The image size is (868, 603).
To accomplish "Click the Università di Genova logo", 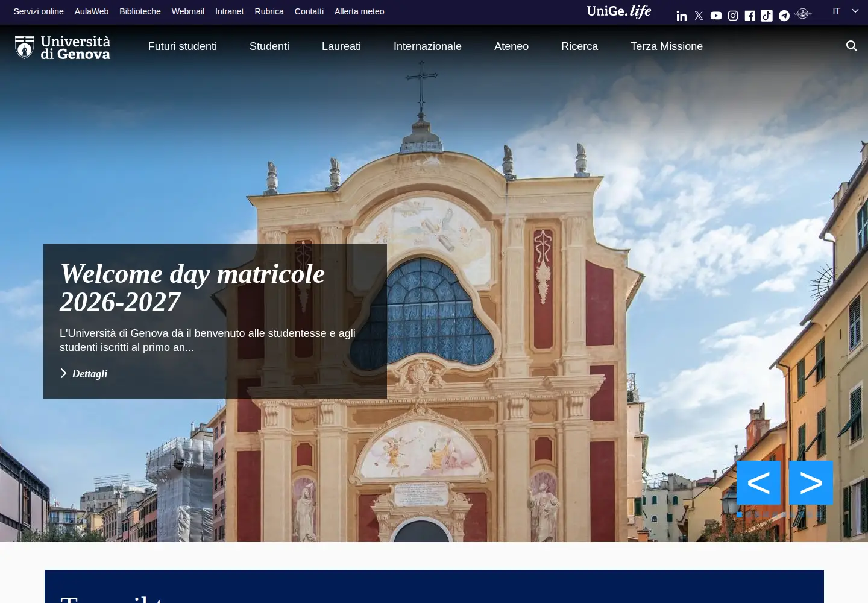I will (63, 48).
